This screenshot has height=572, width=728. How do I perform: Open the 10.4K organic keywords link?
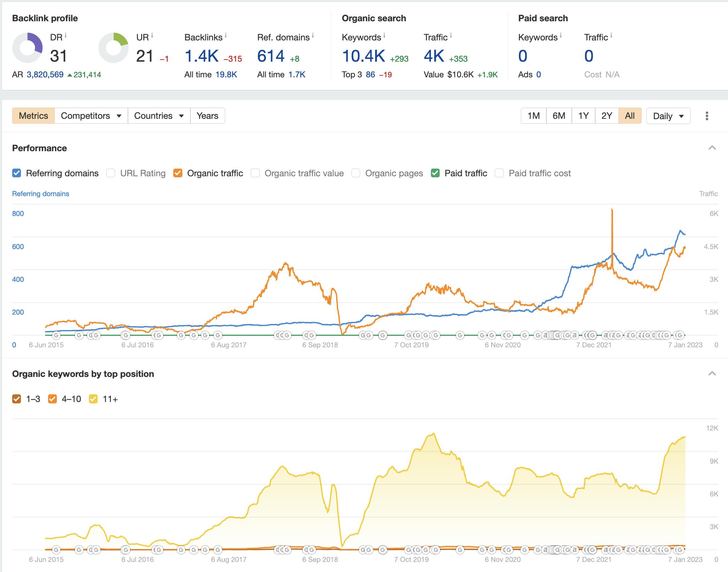tap(363, 56)
